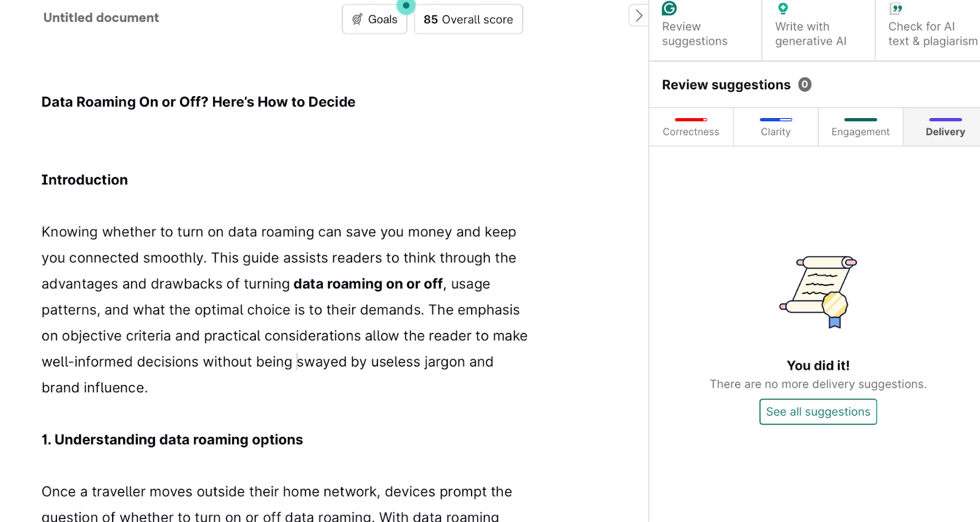Switch to the Clarity tab
Viewport: 980px width, 522px height.
[x=775, y=127]
